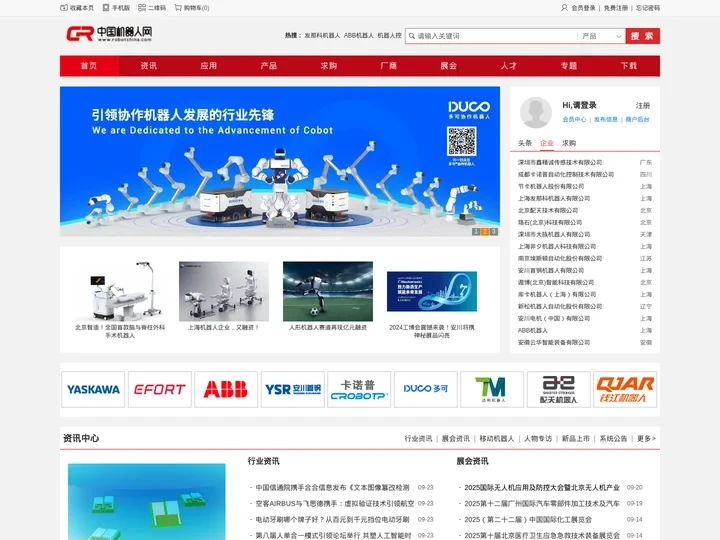720x540 pixels.
Task: Click the magnifier icon in search box
Action: (x=412, y=36)
